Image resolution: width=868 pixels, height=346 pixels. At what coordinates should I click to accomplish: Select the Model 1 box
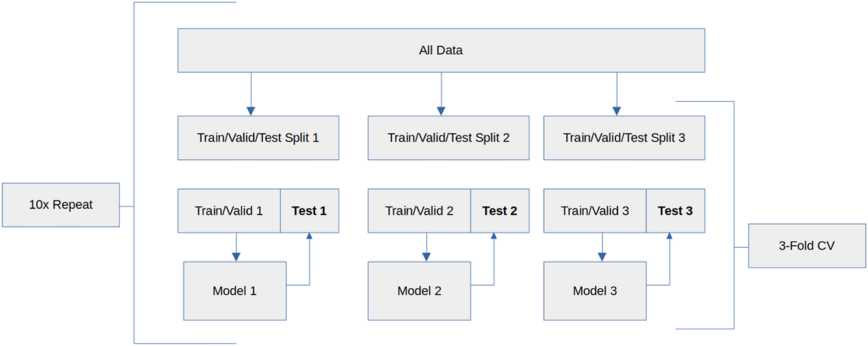235,291
